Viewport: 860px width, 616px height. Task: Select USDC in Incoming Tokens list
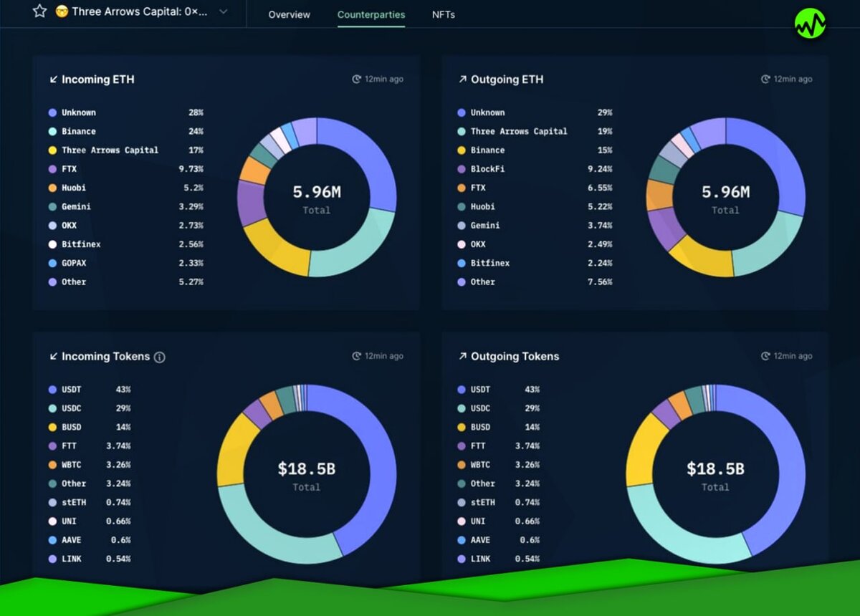pos(90,408)
